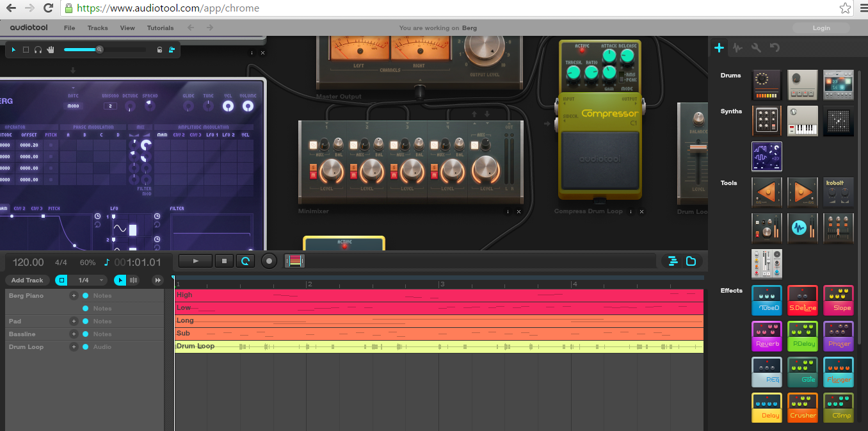Select the arrow pointer tool in desktop toolbar
This screenshot has height=431, width=868.
pos(15,49)
